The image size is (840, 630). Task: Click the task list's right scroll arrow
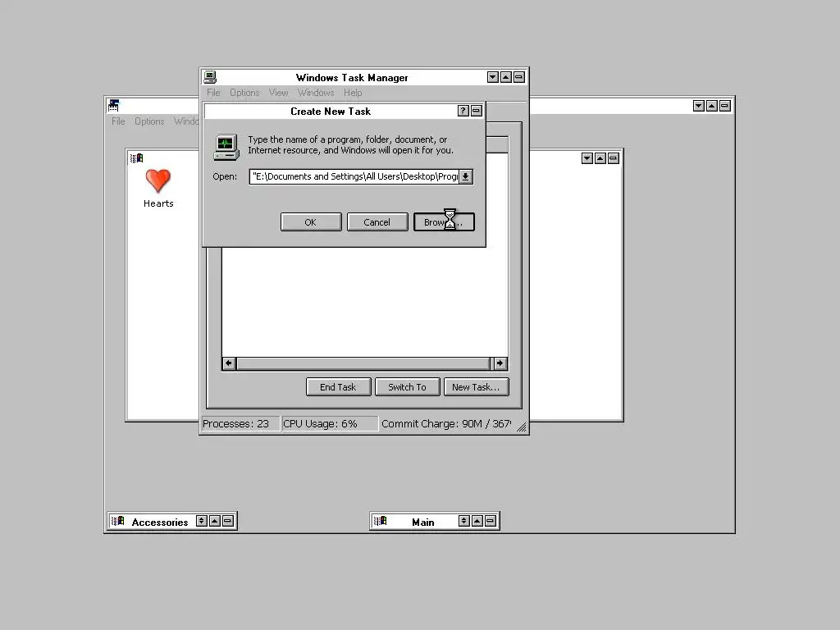(x=500, y=363)
